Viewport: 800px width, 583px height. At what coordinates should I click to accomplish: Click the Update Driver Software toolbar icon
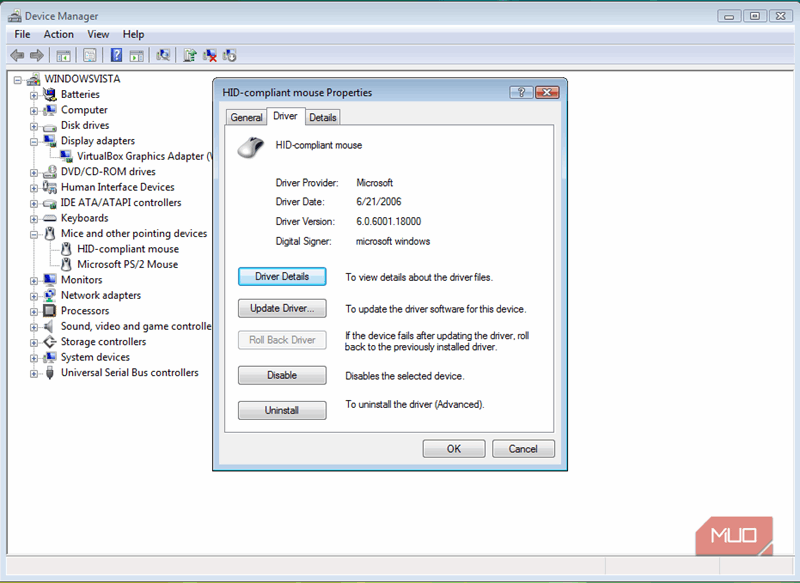click(190, 56)
